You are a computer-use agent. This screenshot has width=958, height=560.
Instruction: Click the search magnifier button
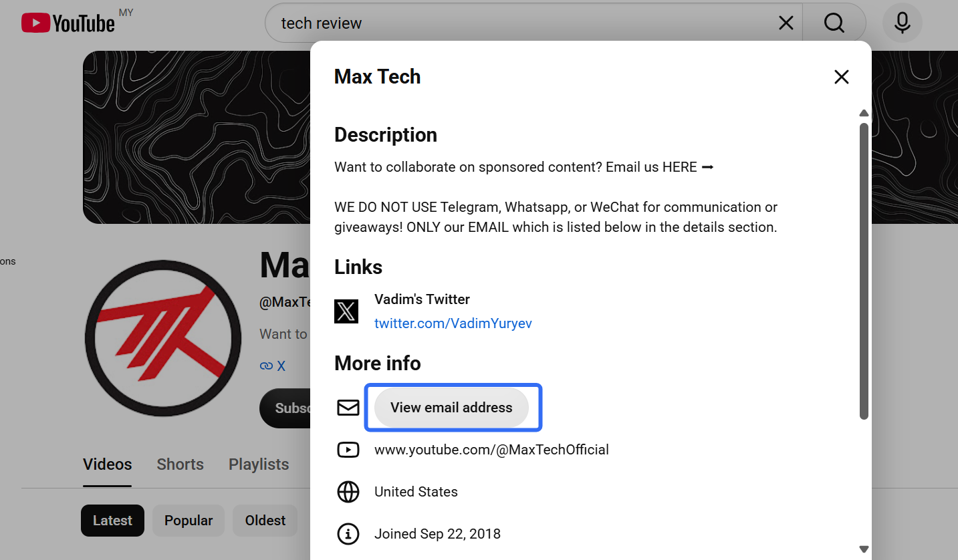pyautogui.click(x=834, y=23)
